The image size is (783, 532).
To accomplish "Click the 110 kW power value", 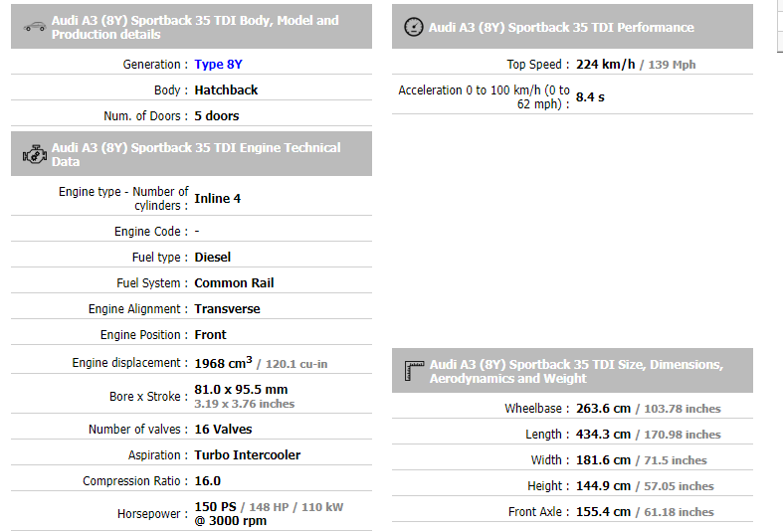I will click(322, 507).
